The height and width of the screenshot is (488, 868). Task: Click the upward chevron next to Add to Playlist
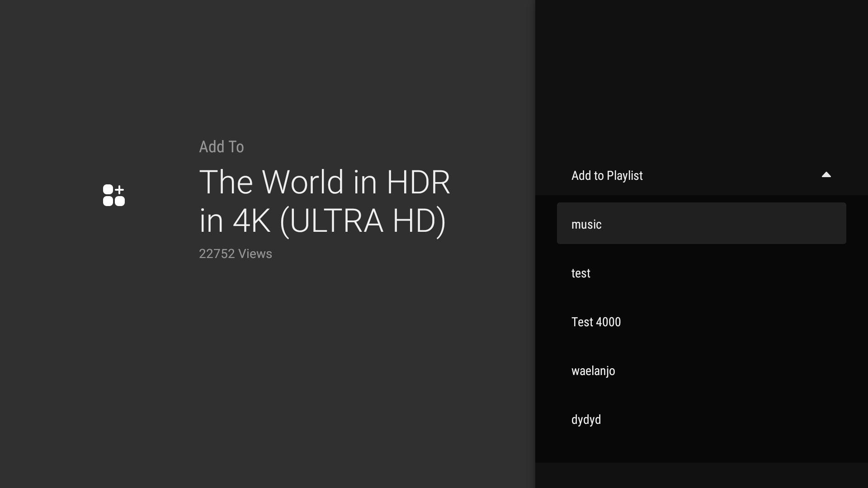click(826, 175)
